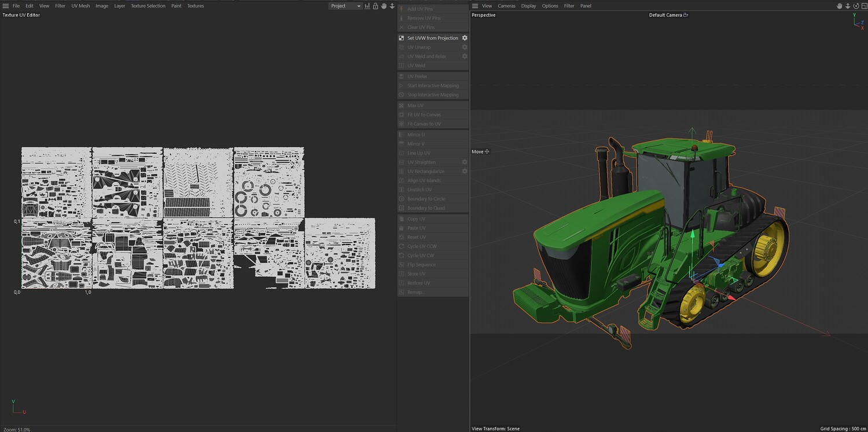Open UV Weld and Relax settings gear
This screenshot has width=868, height=432.
click(x=464, y=57)
